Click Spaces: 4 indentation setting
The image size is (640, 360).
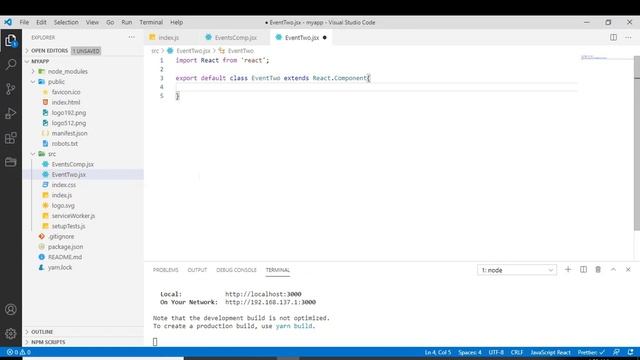point(469,352)
